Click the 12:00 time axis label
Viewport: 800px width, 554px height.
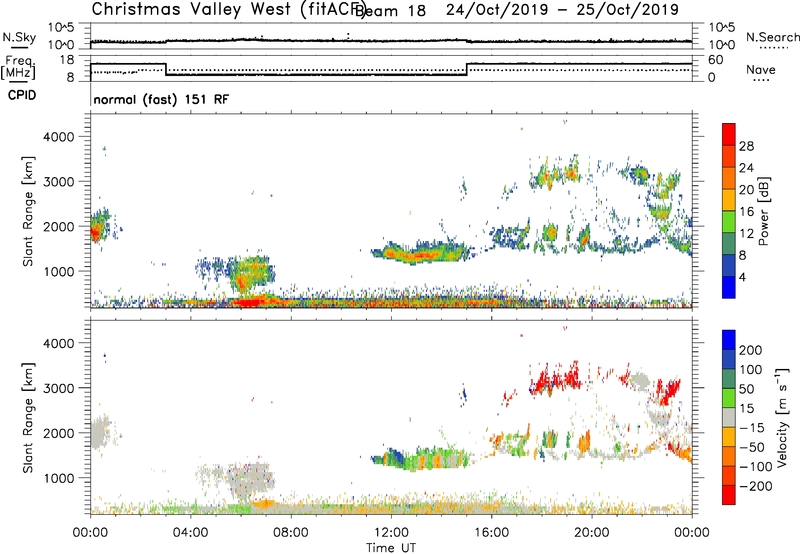[x=391, y=533]
